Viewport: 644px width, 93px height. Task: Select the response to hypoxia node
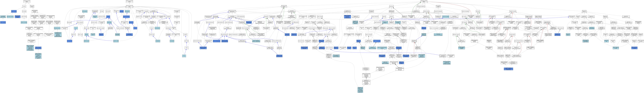click(x=568, y=34)
